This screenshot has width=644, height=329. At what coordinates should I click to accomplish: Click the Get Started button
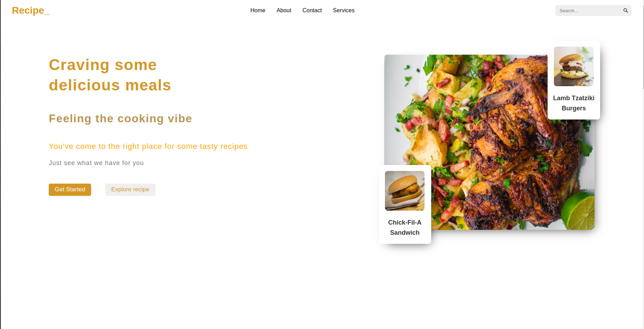pyautogui.click(x=70, y=190)
